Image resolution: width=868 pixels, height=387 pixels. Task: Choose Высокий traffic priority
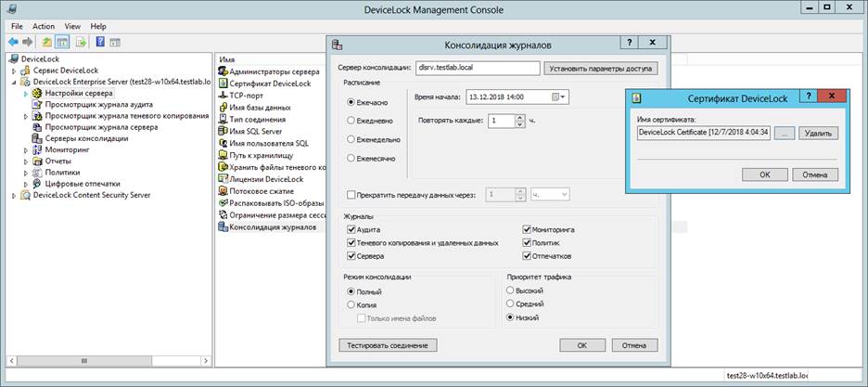510,290
